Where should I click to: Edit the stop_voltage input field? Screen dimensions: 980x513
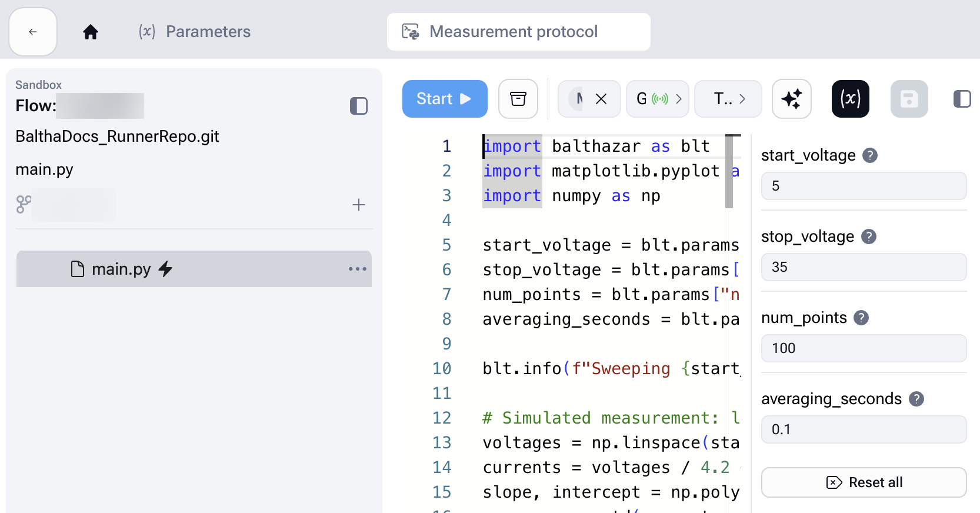pos(864,267)
